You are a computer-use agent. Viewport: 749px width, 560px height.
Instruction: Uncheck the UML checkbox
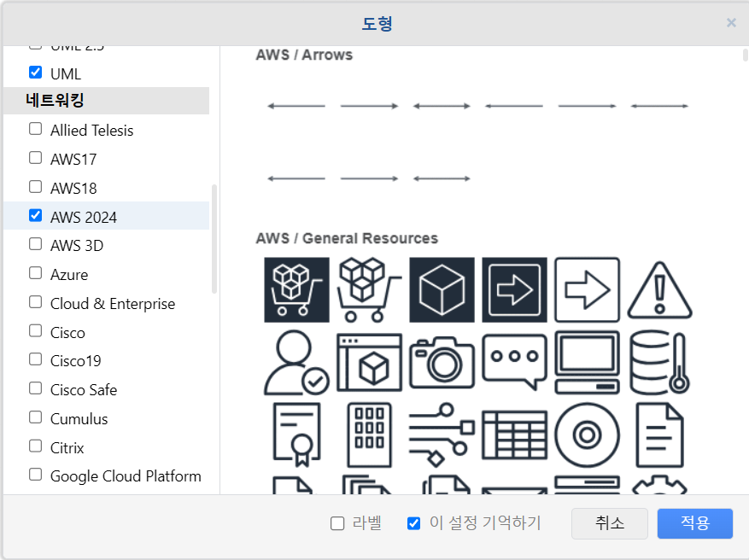tap(35, 72)
